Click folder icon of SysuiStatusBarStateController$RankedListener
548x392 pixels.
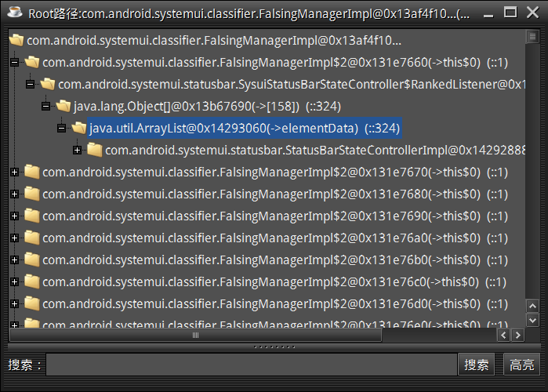click(x=48, y=84)
